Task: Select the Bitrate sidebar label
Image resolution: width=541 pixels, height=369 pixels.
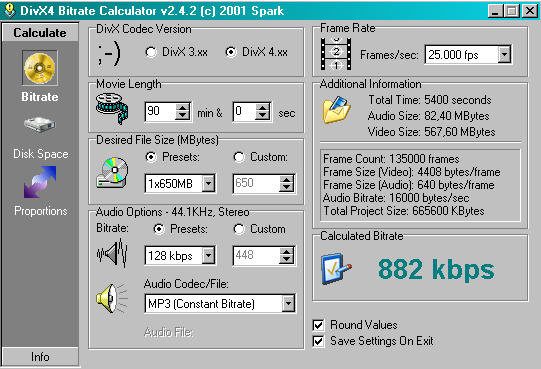Action: 40,97
